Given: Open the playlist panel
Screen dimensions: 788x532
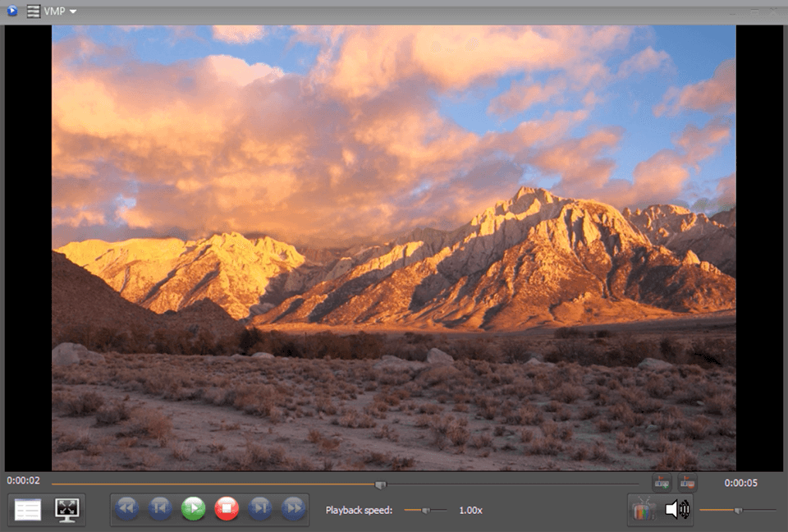Looking at the screenshot, I should (27, 509).
